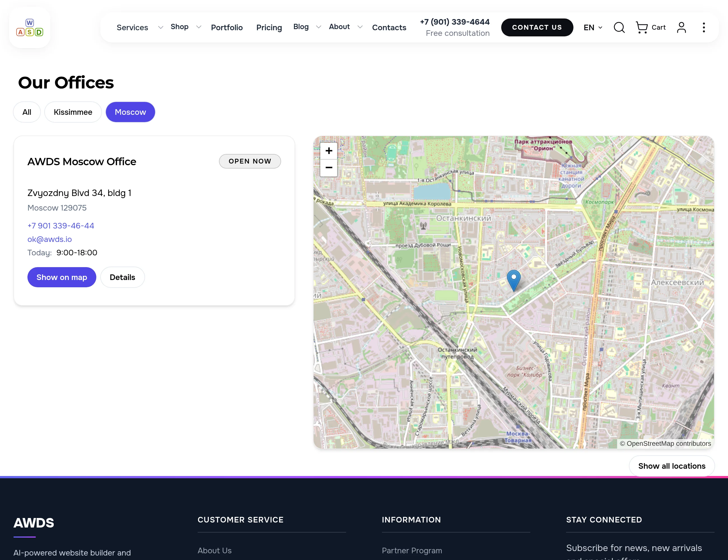Image resolution: width=728 pixels, height=560 pixels.
Task: Click the Zvyozdny Blvd 34, bldg 1 address
Action: [79, 193]
